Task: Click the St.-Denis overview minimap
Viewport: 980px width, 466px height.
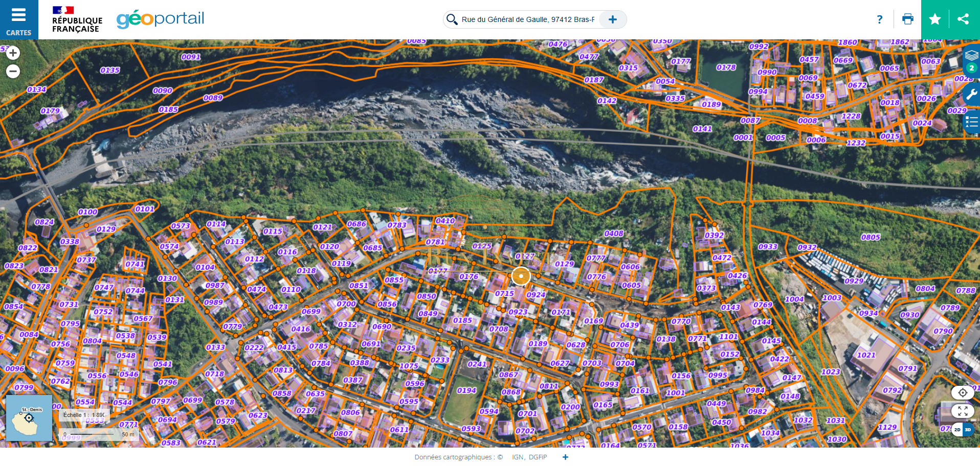Action: coord(29,418)
